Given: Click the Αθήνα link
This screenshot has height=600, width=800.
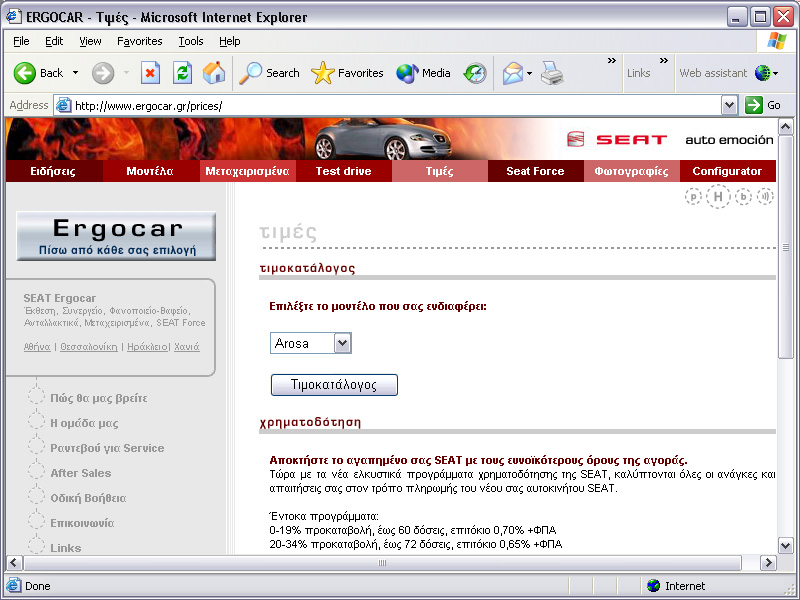Looking at the screenshot, I should click(37, 347).
